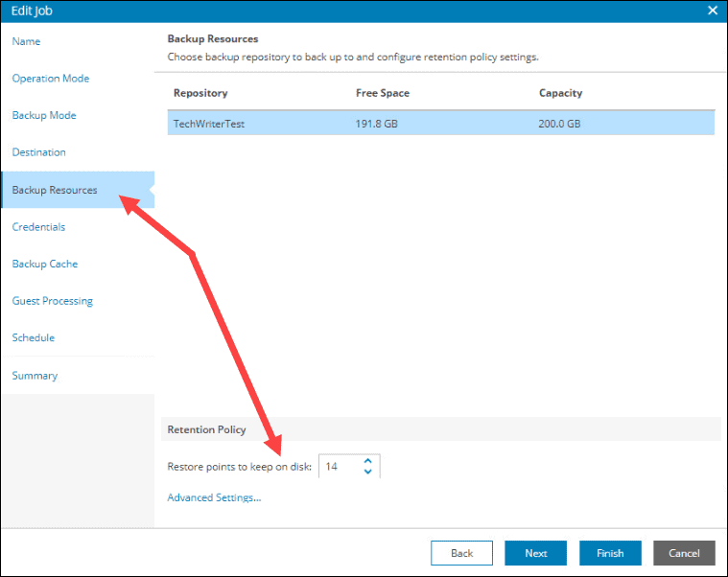Click the Next button
728x577 pixels.
coord(536,553)
